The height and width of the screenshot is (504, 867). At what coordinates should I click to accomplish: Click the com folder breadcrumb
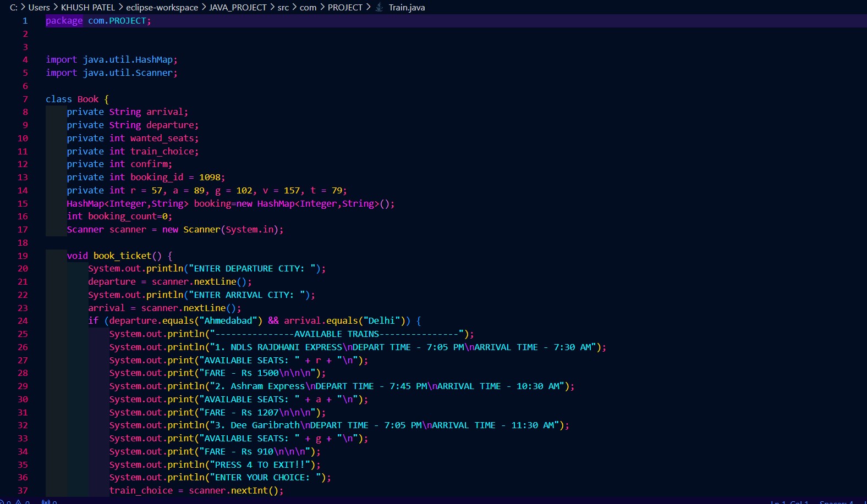click(308, 7)
